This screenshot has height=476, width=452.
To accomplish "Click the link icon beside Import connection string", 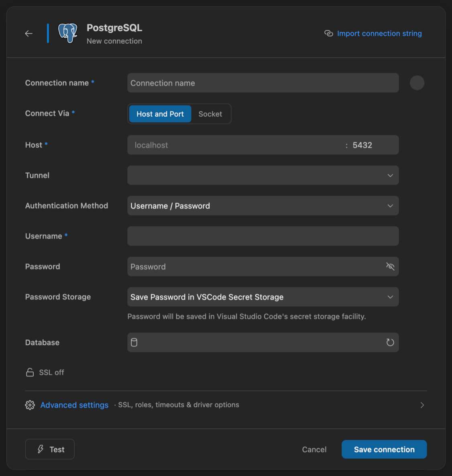I will [x=328, y=33].
